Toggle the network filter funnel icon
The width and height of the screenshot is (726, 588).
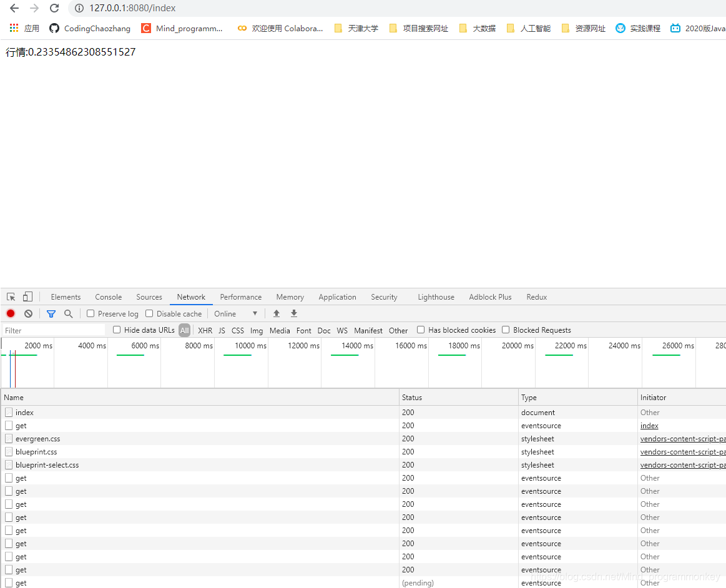tap(51, 313)
